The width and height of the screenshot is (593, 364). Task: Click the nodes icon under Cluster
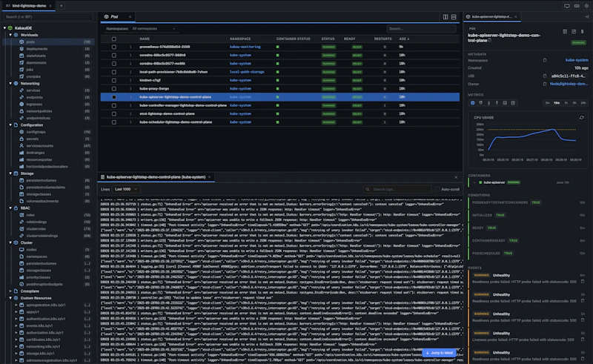21,250
